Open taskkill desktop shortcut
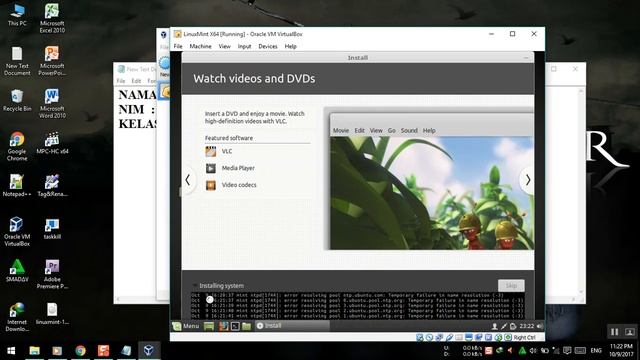The height and width of the screenshot is (360, 640). (x=52, y=228)
